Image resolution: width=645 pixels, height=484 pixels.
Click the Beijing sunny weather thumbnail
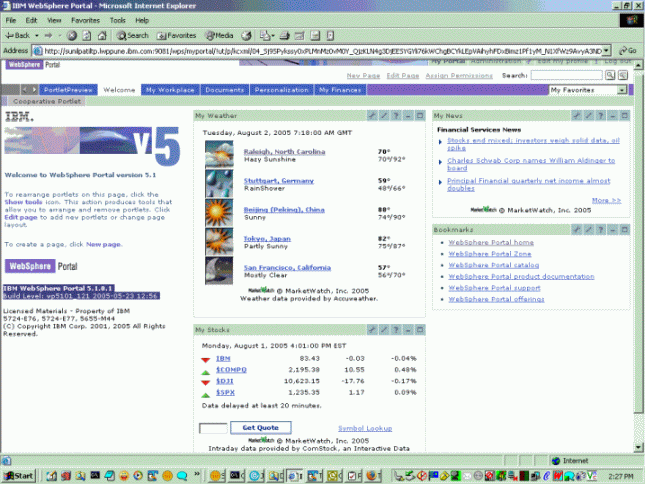[219, 213]
